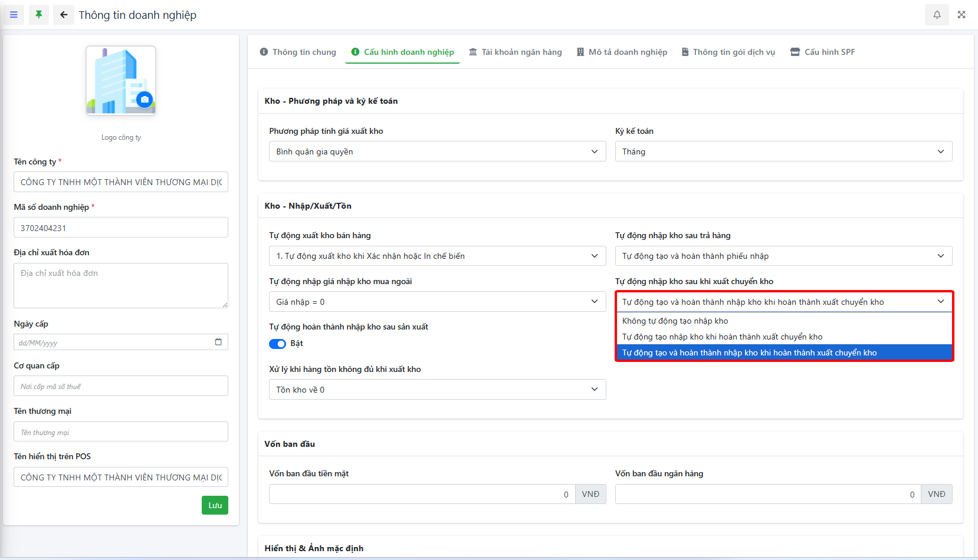Open the notifications bell
Image resolution: width=978 pixels, height=560 pixels.
coord(937,15)
